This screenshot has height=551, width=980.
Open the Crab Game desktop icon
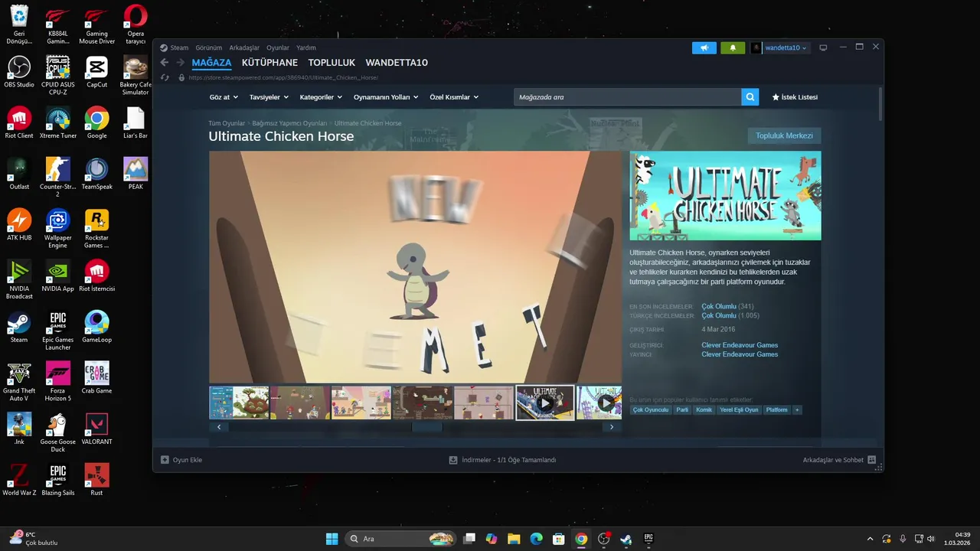96,378
